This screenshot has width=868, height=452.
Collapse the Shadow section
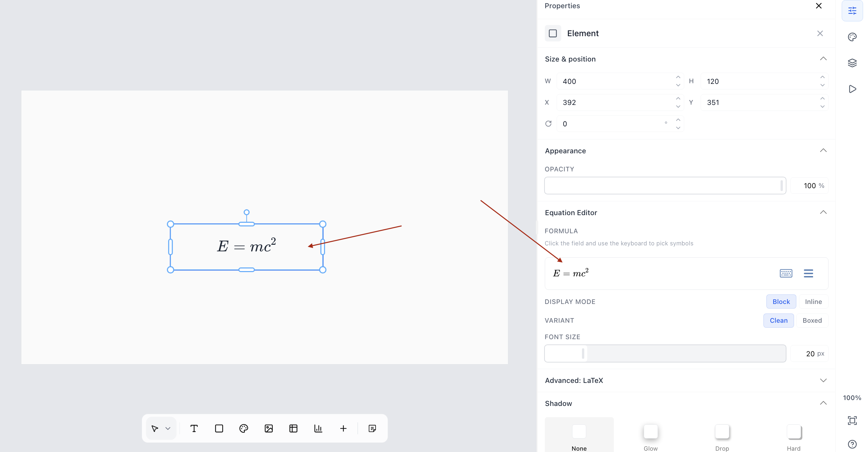[x=823, y=403]
